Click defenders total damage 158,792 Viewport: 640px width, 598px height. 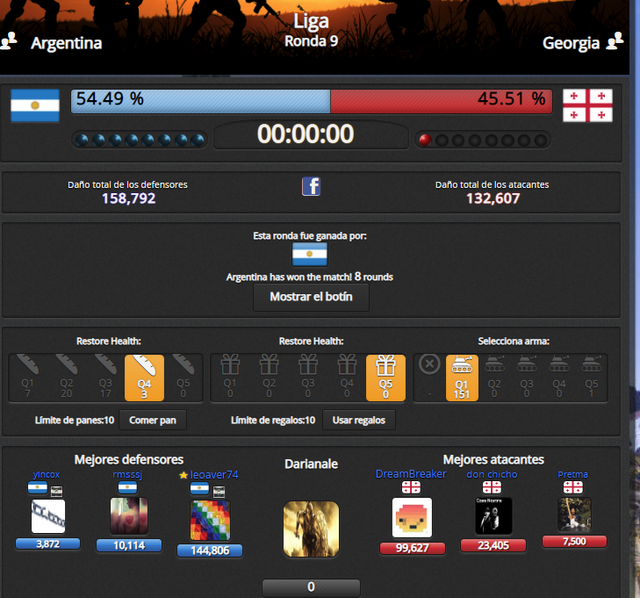coord(129,198)
